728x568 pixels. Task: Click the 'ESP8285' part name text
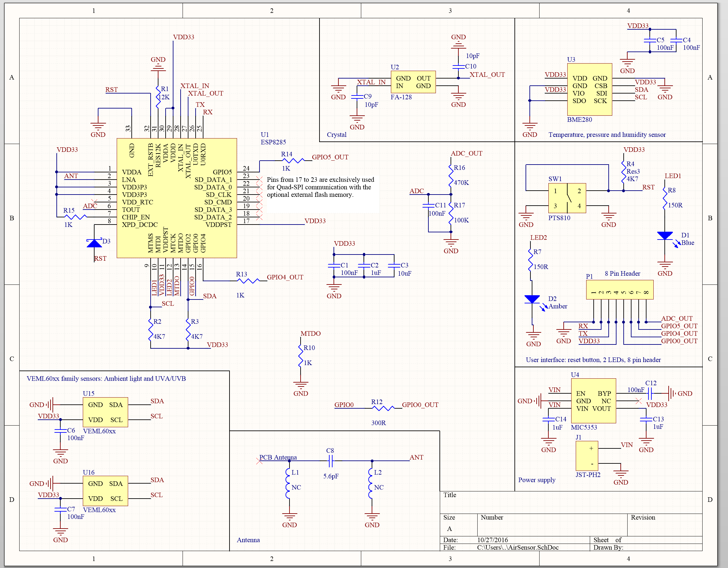(x=273, y=142)
